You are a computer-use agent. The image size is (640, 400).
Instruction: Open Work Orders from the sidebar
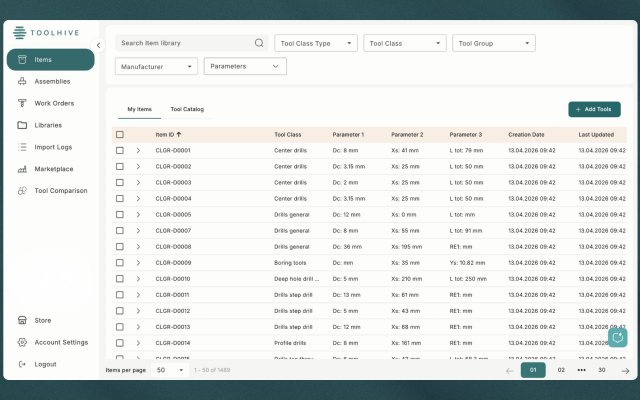coord(51,103)
